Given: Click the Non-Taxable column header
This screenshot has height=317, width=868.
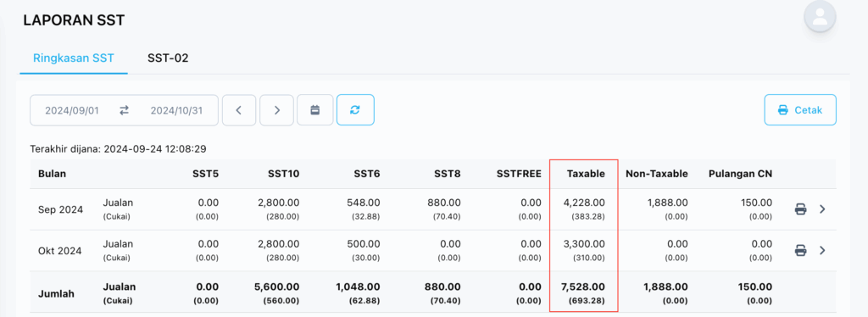Looking at the screenshot, I should (657, 174).
